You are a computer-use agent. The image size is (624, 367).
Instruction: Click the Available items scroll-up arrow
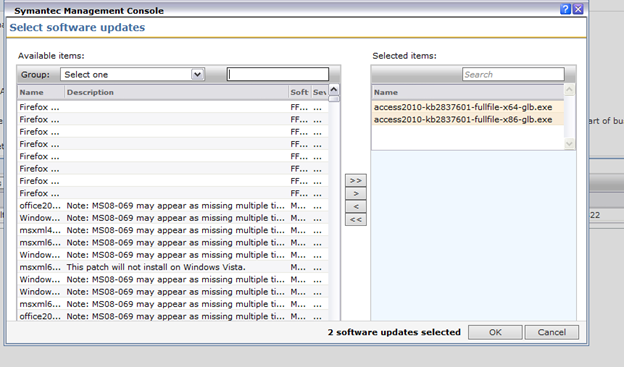coord(334,90)
